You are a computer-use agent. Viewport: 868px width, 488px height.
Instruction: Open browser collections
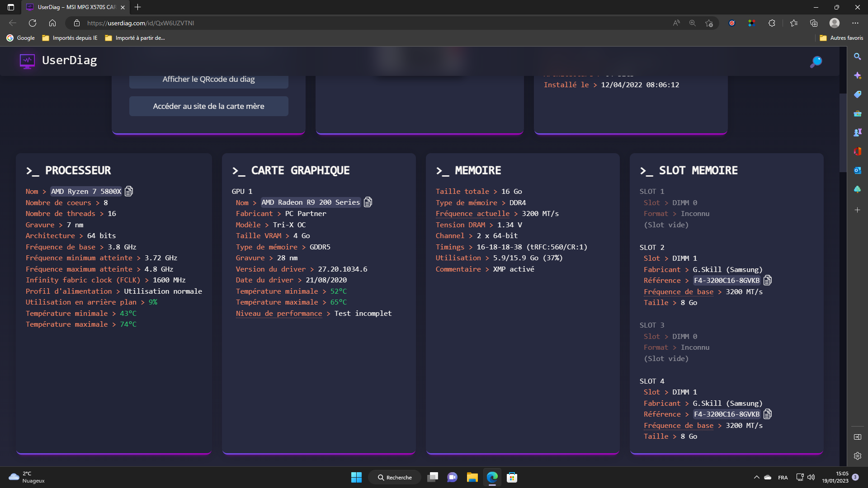pos(814,23)
